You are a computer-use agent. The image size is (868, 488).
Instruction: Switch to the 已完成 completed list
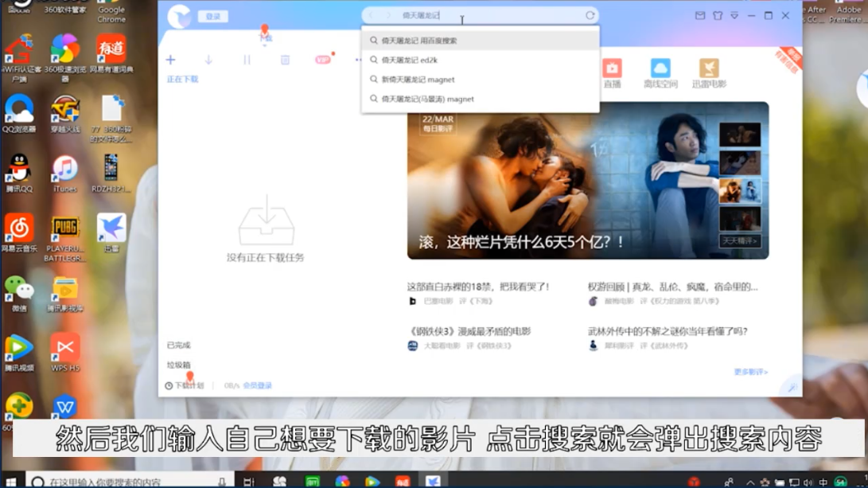tap(179, 346)
